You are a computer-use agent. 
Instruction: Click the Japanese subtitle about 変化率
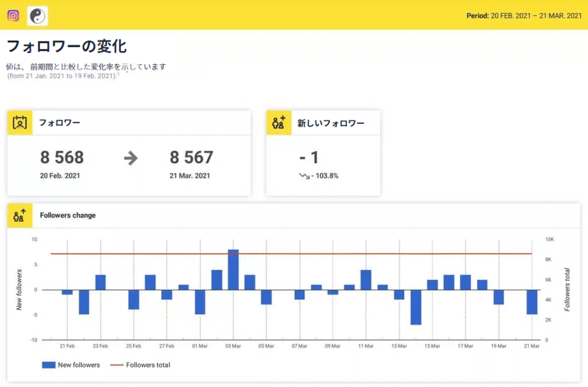(86, 67)
